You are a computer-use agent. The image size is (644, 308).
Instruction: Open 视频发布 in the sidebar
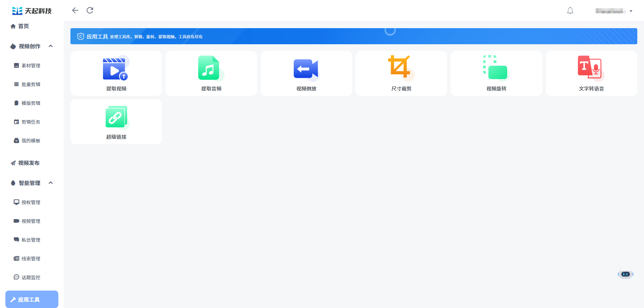(29, 163)
